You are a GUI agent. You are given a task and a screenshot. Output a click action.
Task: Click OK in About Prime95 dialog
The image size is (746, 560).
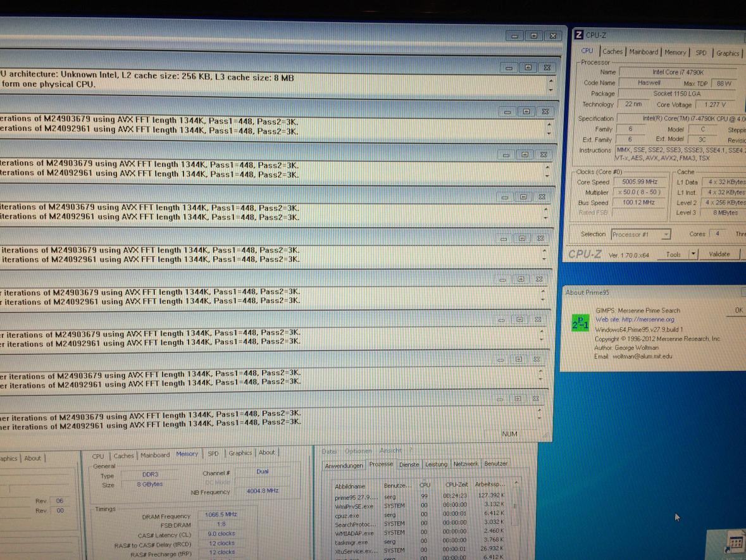click(738, 310)
